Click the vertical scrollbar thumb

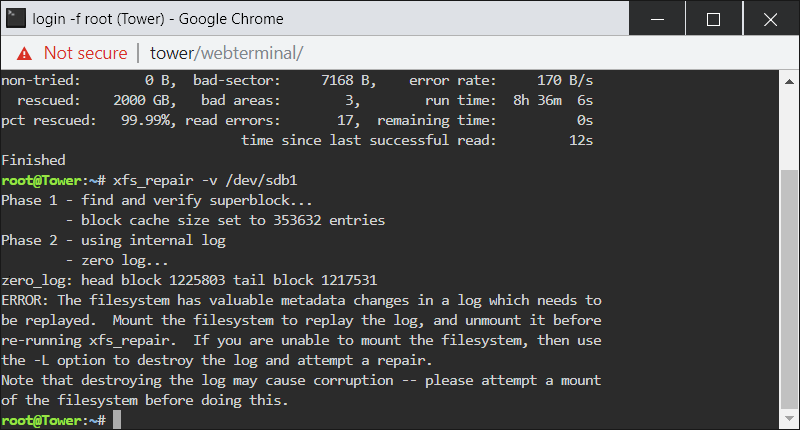(789, 289)
